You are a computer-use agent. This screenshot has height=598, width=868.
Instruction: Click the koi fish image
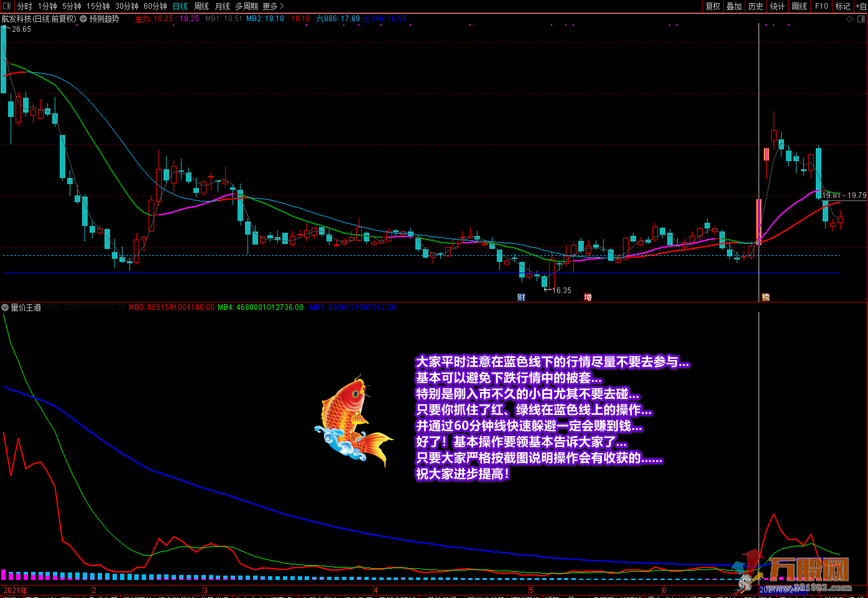coord(354,421)
